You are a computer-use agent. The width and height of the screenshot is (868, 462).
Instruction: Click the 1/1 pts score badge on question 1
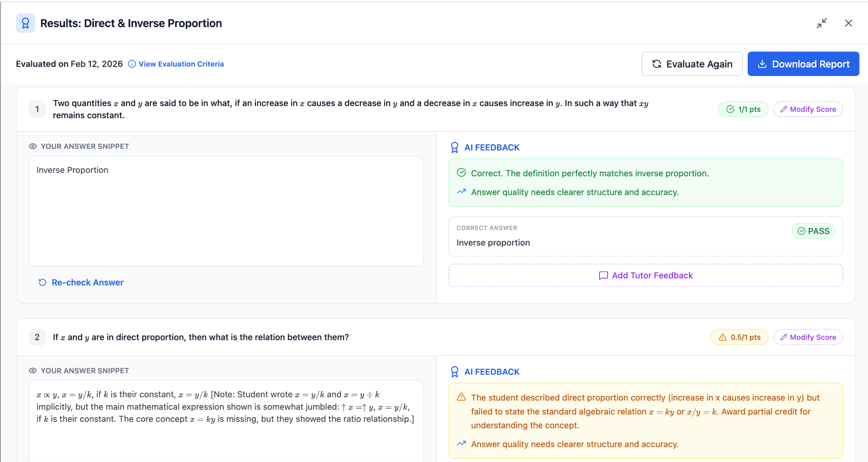tap(743, 109)
